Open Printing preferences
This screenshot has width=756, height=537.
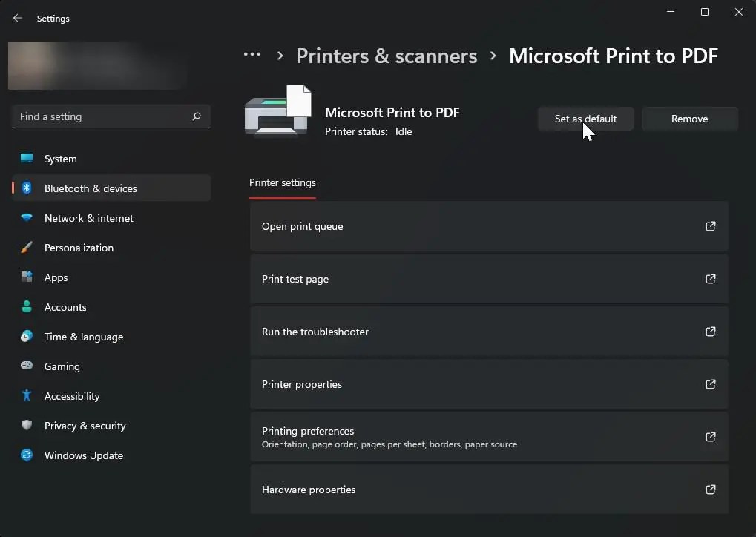(x=489, y=437)
